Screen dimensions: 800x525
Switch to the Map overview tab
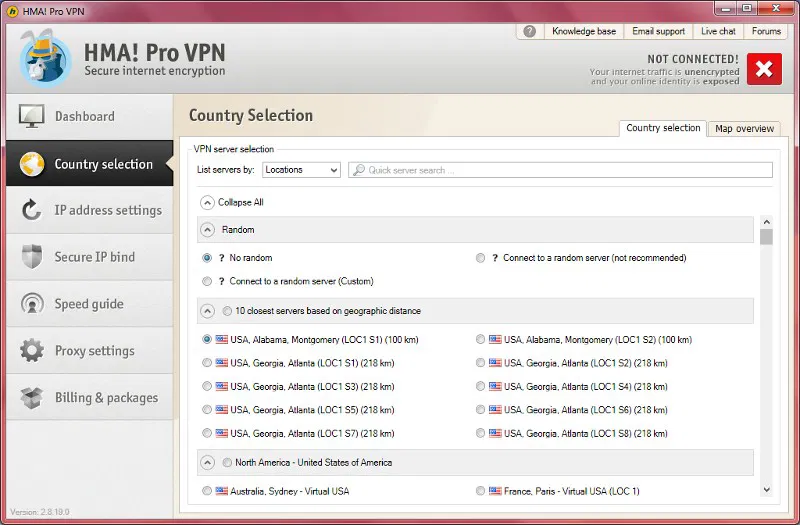tap(744, 129)
